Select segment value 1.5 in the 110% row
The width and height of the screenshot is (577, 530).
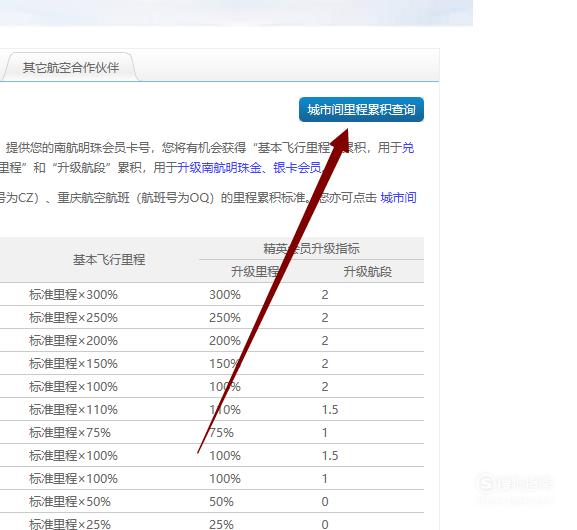coord(330,410)
